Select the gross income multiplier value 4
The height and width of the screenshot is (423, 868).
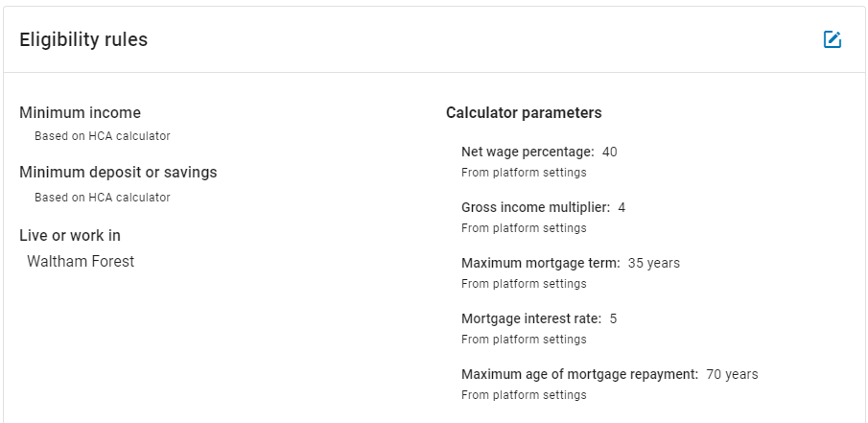point(622,207)
